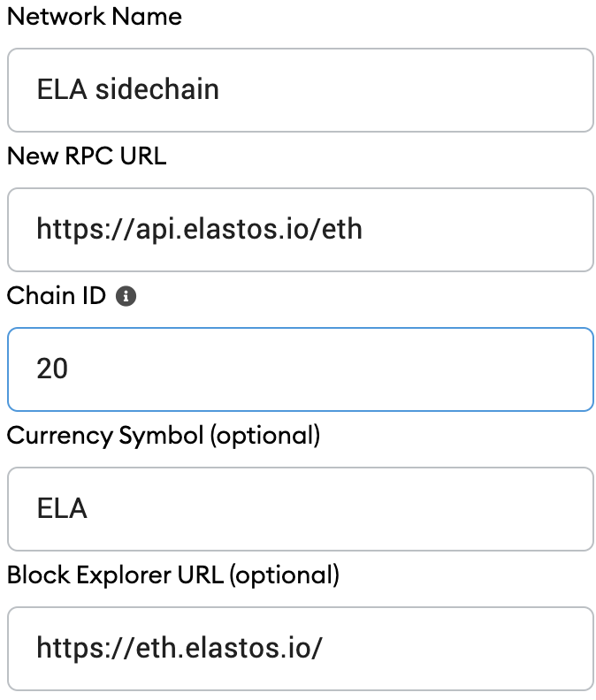Click the Block Explorer URL field
This screenshot has width=596, height=700.
point(300,649)
